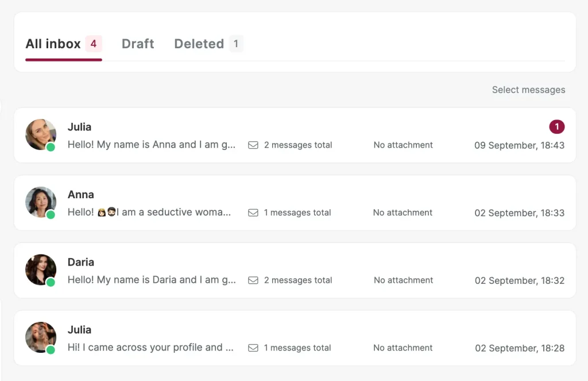Click the All inbox count badge 4
Viewport: 588px width, 381px height.
click(x=94, y=44)
